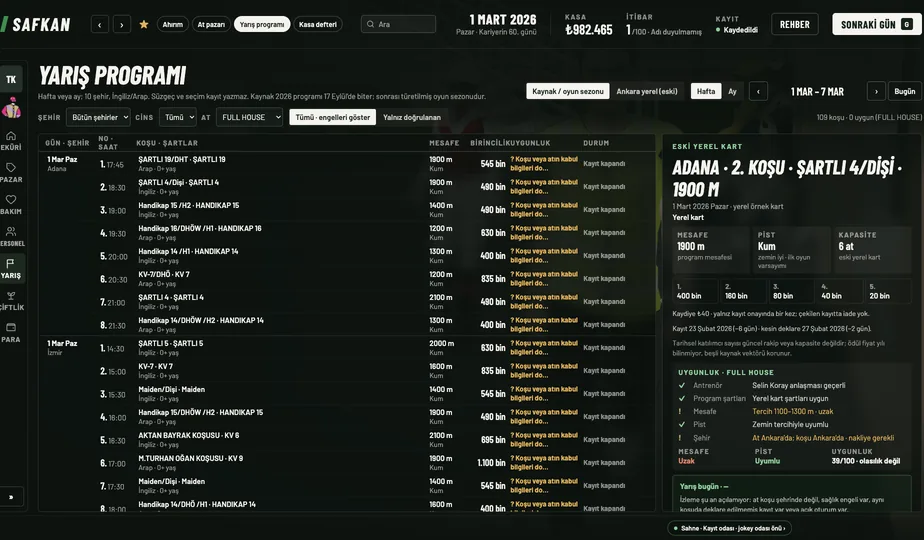Open the Bakım sidebar section

pos(11,205)
